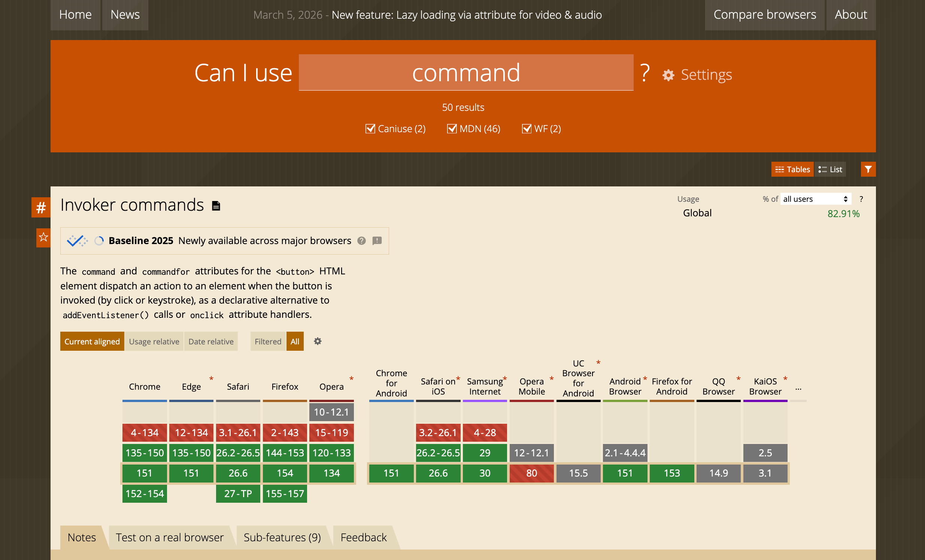The height and width of the screenshot is (560, 925).
Task: Toggle the Caniuse (2) checkbox
Action: pos(370,129)
